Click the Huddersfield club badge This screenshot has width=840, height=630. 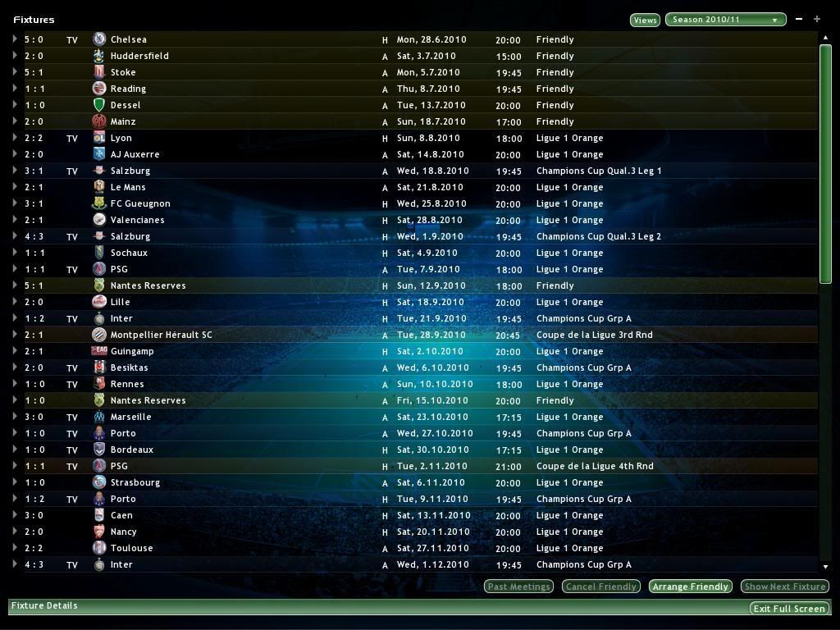click(x=99, y=56)
